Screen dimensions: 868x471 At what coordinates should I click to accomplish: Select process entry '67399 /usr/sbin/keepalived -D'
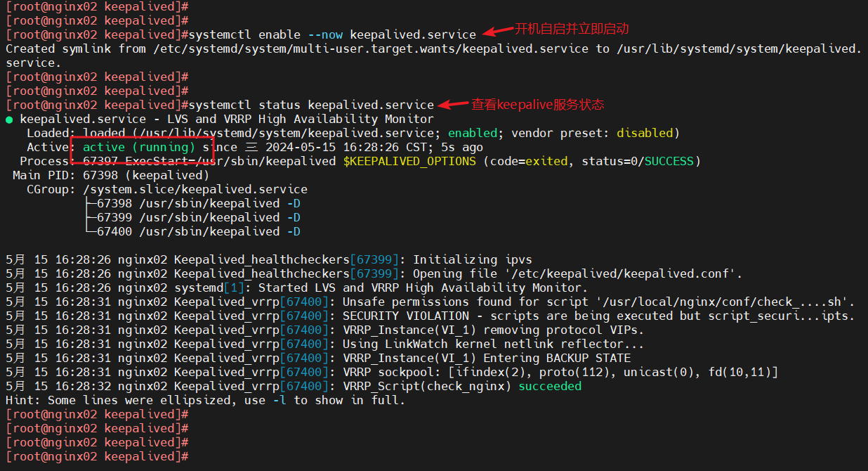[199, 217]
